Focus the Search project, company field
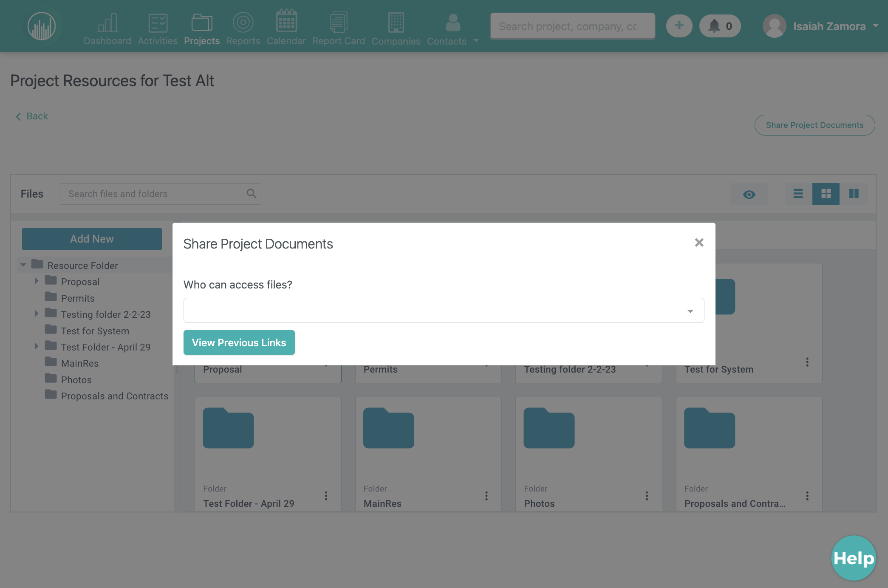 pos(573,26)
